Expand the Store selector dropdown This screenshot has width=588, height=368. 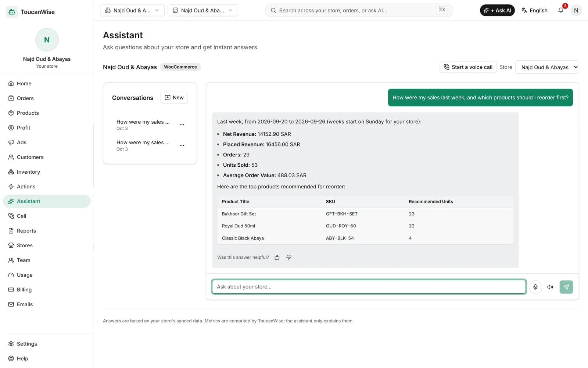547,67
